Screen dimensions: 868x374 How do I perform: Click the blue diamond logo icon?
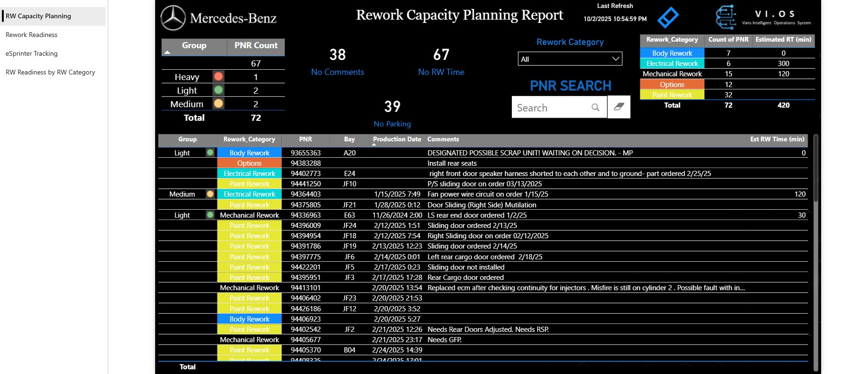pos(668,18)
